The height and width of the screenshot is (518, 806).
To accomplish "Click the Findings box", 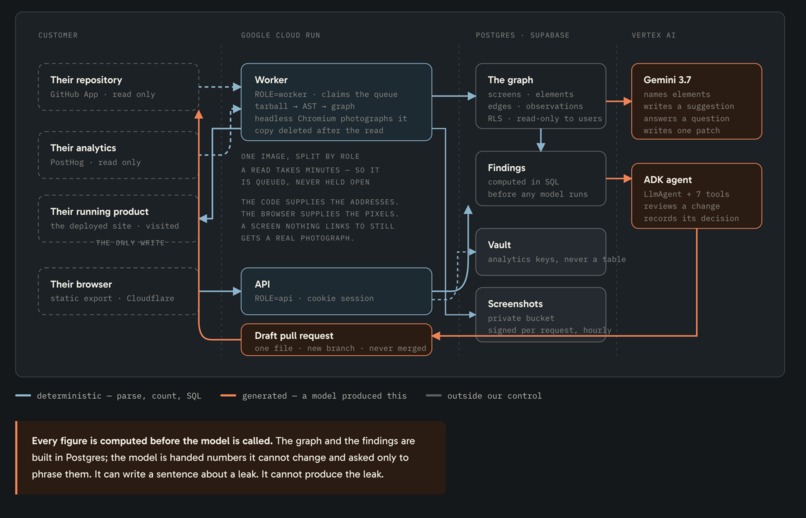I will [541, 178].
